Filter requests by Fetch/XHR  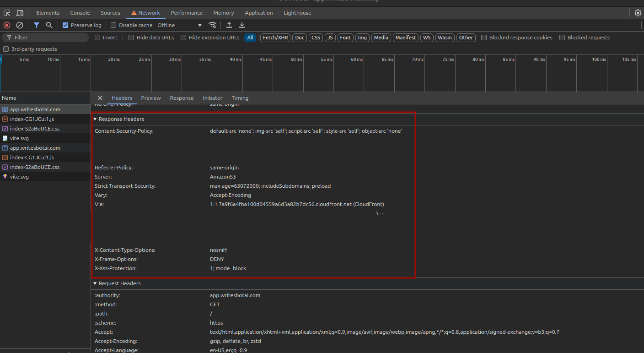click(275, 38)
